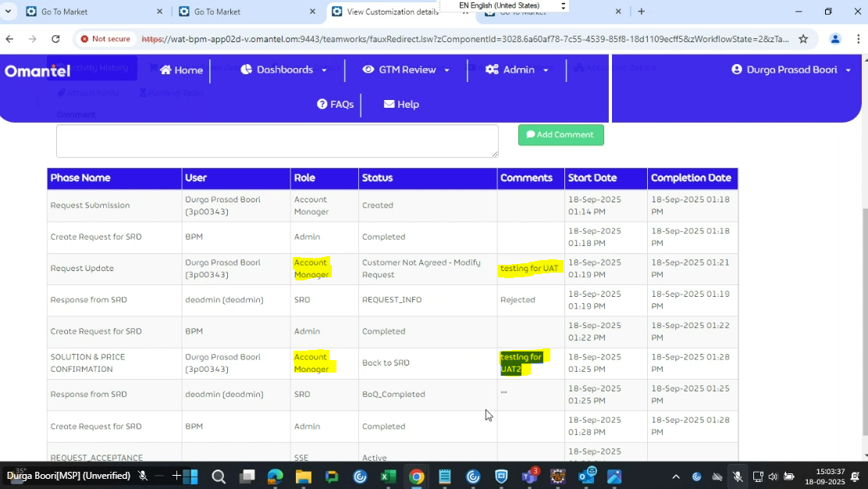Reload the page with the browser refresh icon
868x489 pixels.
point(55,39)
